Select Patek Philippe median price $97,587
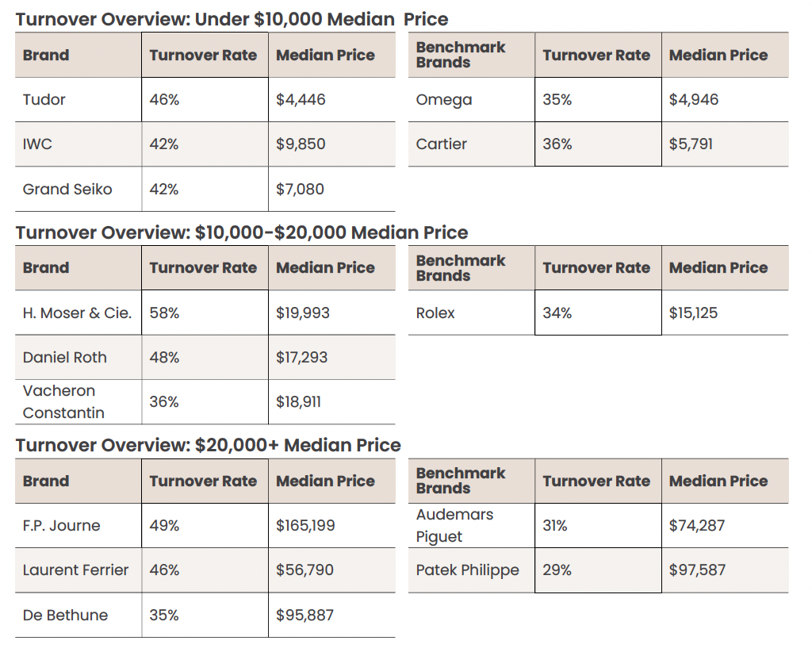The height and width of the screenshot is (652, 812). point(697,570)
